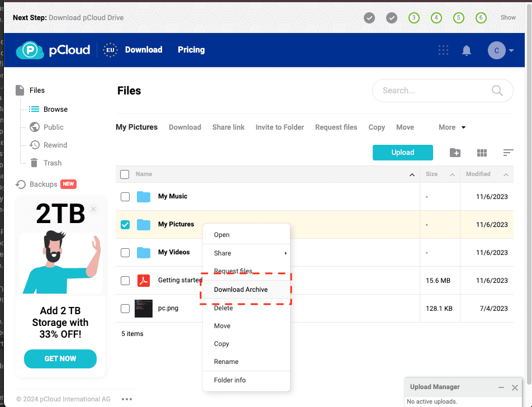Check the My Music checkbox
532x407 pixels.
click(x=125, y=197)
